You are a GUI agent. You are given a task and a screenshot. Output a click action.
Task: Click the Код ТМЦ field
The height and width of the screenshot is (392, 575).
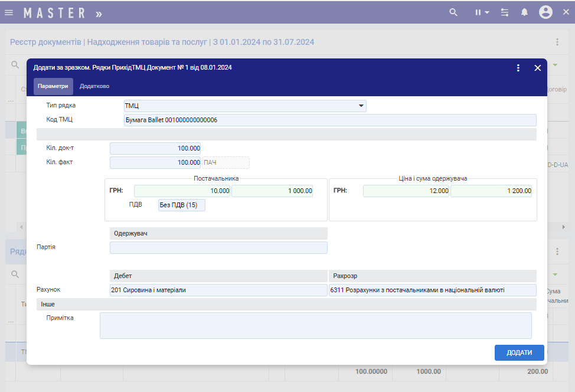tap(329, 120)
